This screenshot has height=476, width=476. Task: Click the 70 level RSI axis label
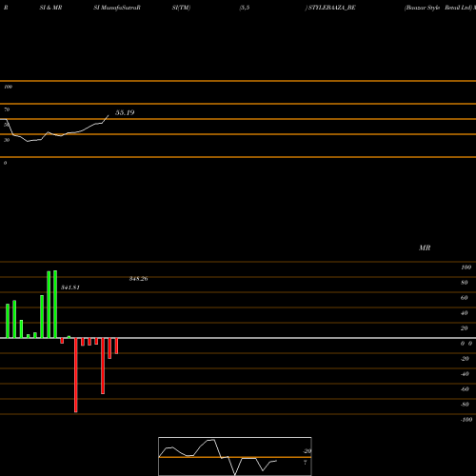[7, 109]
